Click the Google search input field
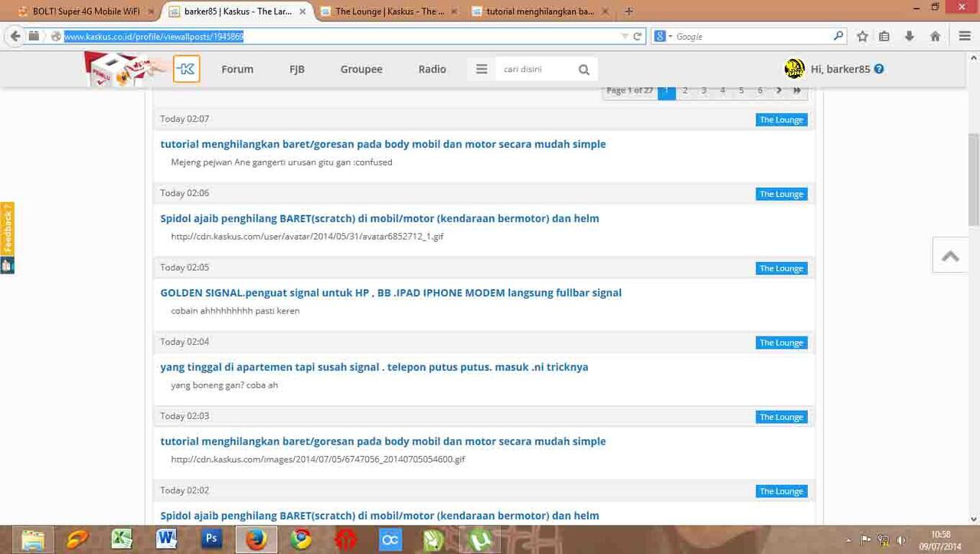980x554 pixels. [753, 36]
